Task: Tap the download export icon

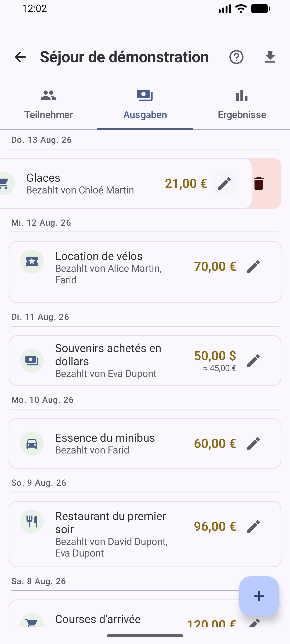Action: tap(270, 57)
